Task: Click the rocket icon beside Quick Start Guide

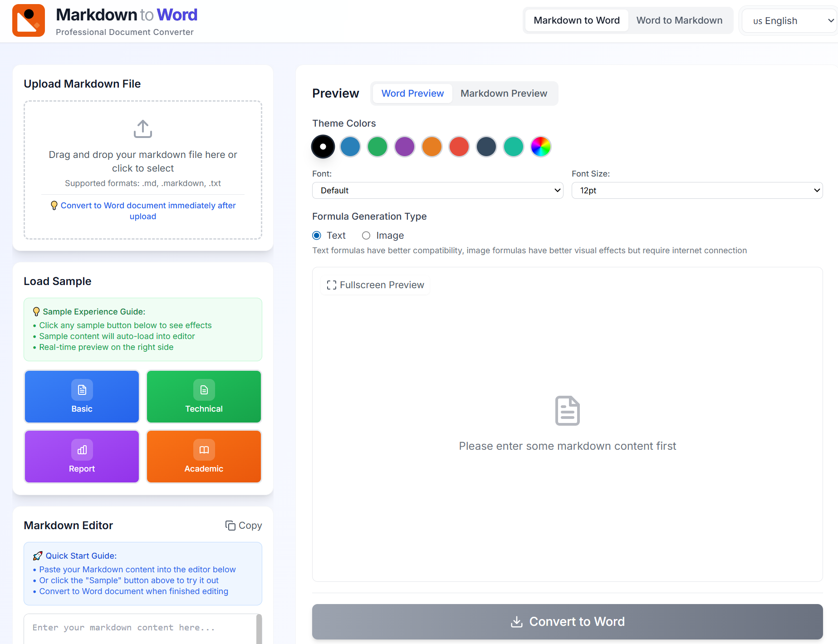Action: point(38,556)
